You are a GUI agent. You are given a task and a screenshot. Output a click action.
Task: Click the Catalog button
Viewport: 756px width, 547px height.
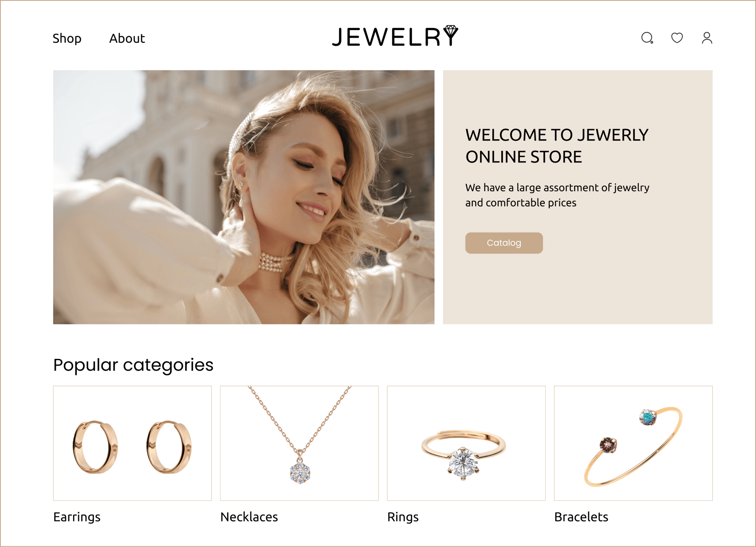coord(504,243)
